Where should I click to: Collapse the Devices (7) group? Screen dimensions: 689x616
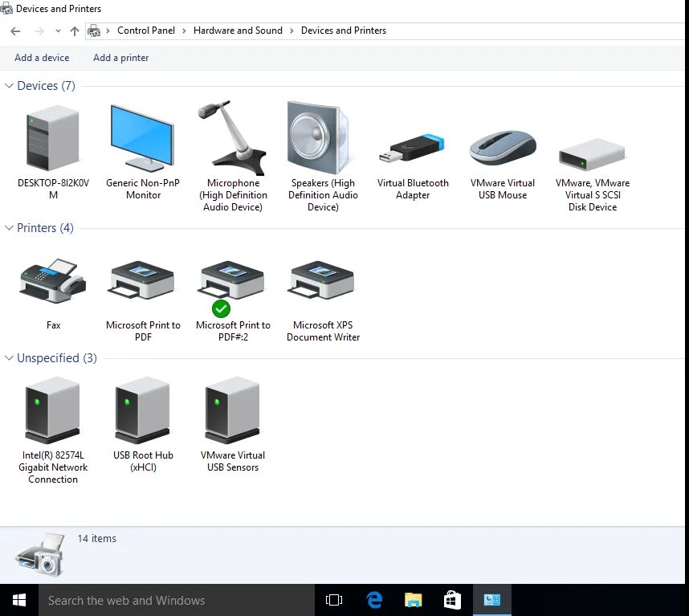[x=9, y=86]
